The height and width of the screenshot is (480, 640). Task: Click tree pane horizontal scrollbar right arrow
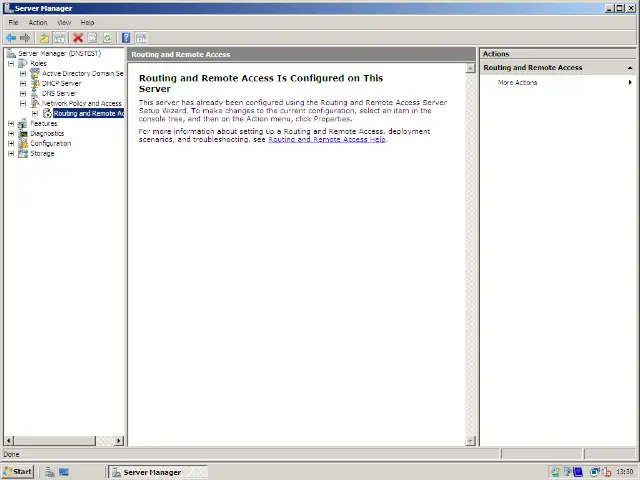[x=119, y=441]
